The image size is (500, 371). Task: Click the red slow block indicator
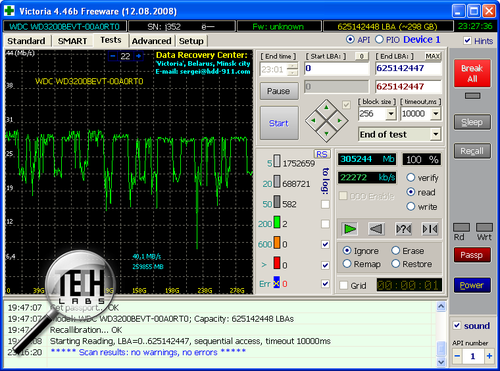277,263
